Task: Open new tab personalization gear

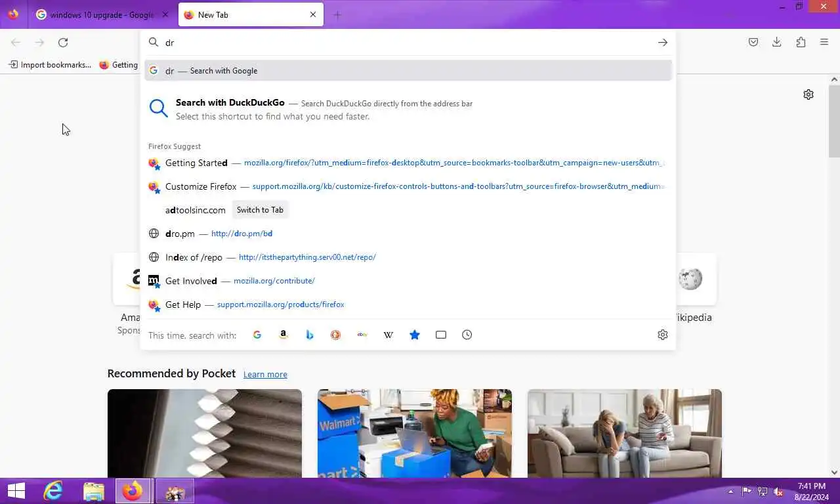Action: click(808, 94)
